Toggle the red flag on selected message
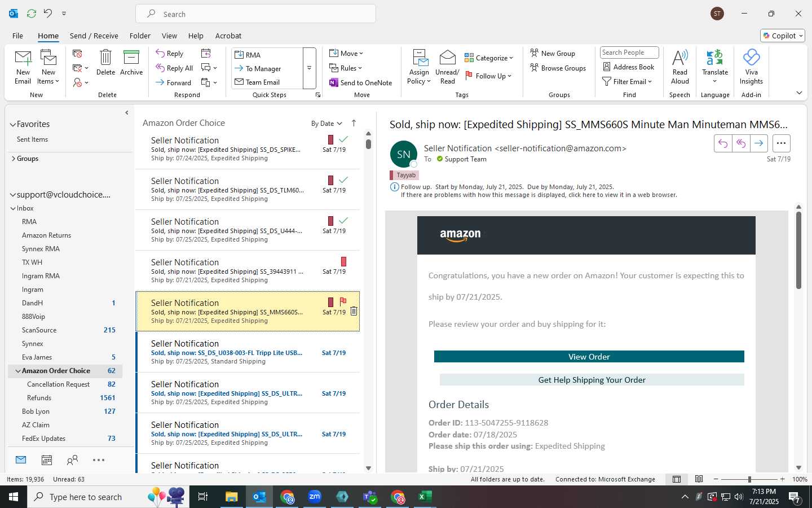 pyautogui.click(x=343, y=302)
